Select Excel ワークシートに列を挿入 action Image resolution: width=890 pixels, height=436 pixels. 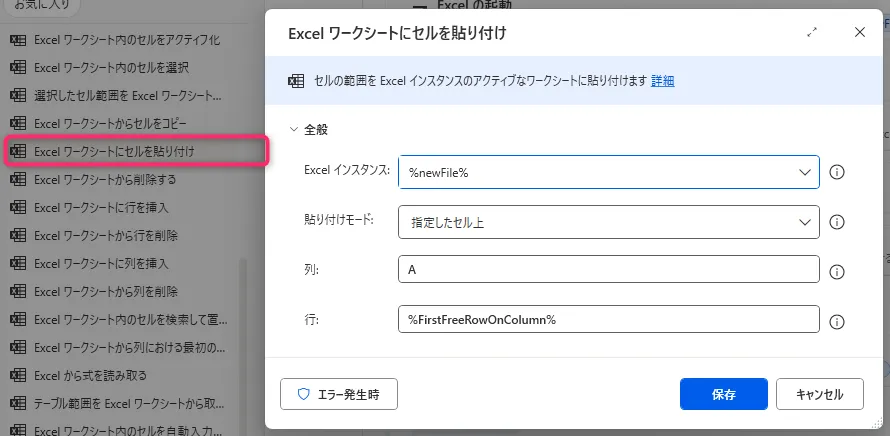click(101, 263)
